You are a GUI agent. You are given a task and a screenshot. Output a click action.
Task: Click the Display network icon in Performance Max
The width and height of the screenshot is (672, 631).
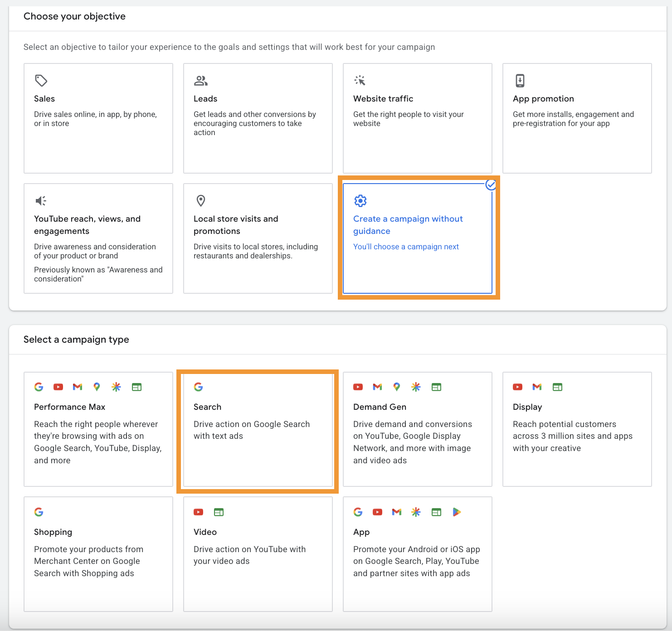click(x=136, y=387)
